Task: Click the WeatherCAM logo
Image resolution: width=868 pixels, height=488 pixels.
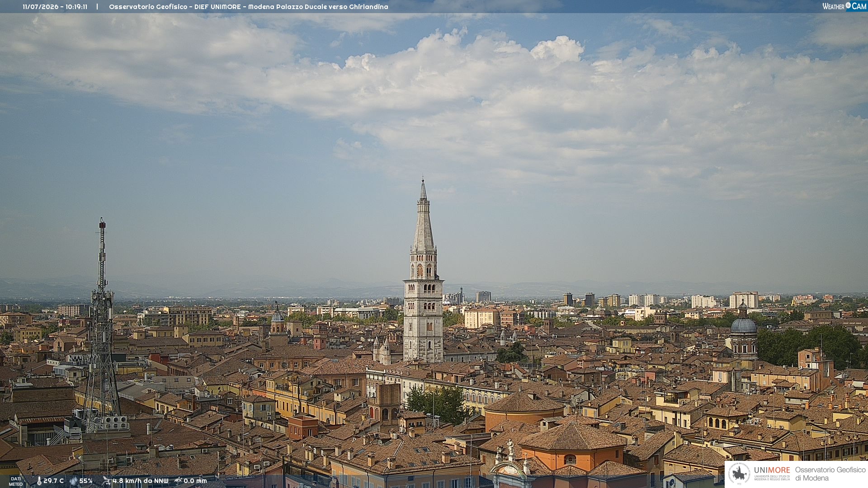Action: 844,6
